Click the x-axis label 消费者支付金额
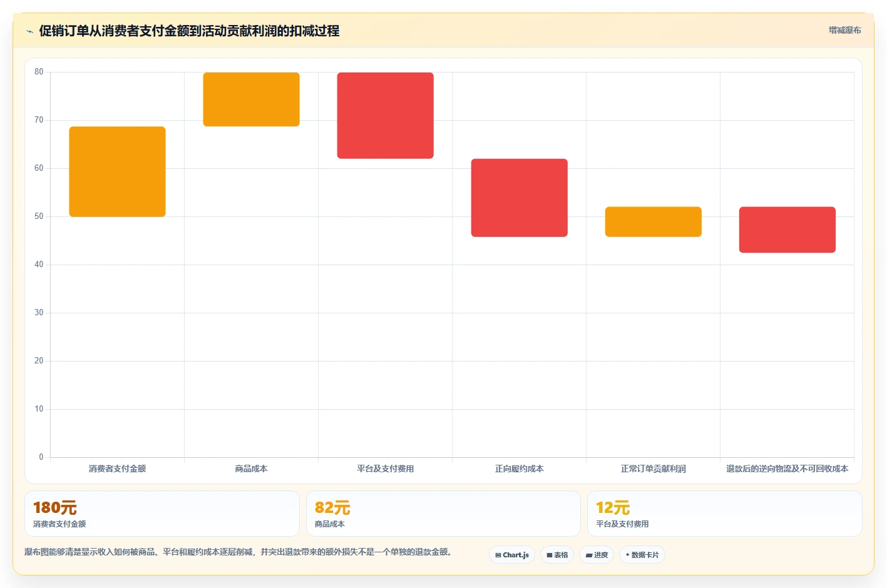The width and height of the screenshot is (887, 588). 117,469
